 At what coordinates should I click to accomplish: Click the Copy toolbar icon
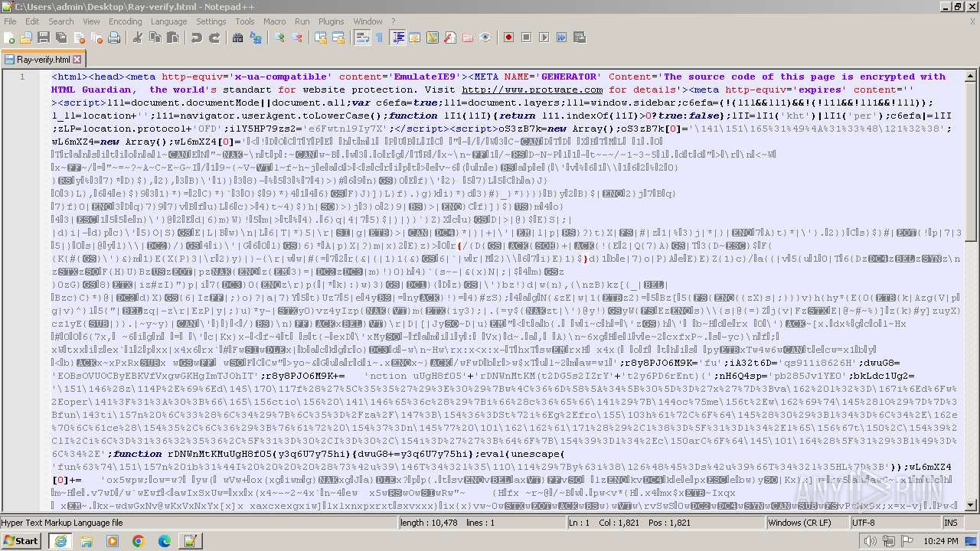(155, 37)
